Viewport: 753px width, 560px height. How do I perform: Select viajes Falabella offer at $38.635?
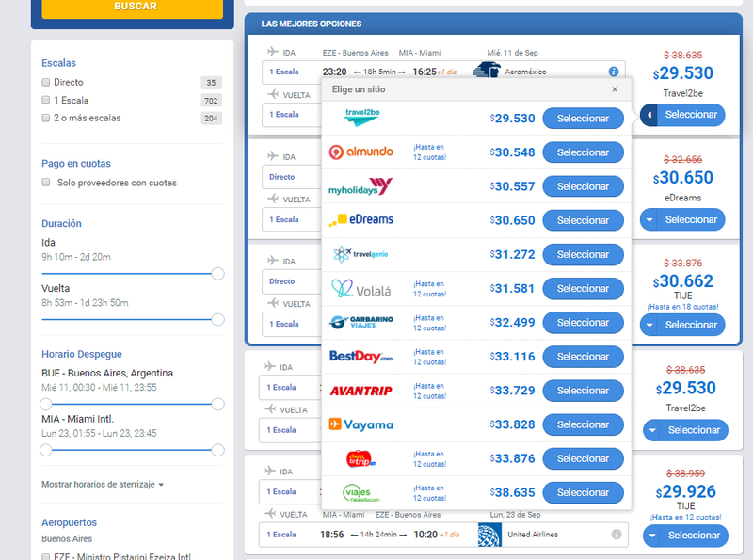(583, 493)
